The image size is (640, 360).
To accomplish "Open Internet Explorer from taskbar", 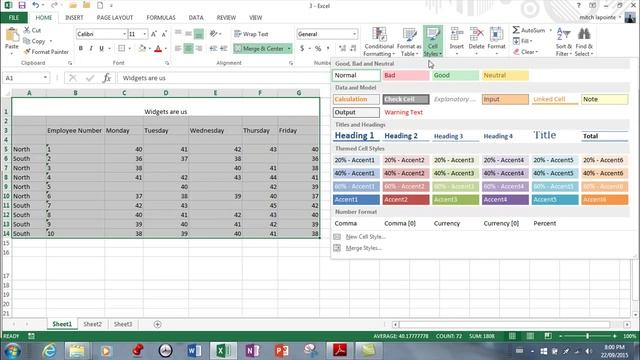I will pos(49,351).
